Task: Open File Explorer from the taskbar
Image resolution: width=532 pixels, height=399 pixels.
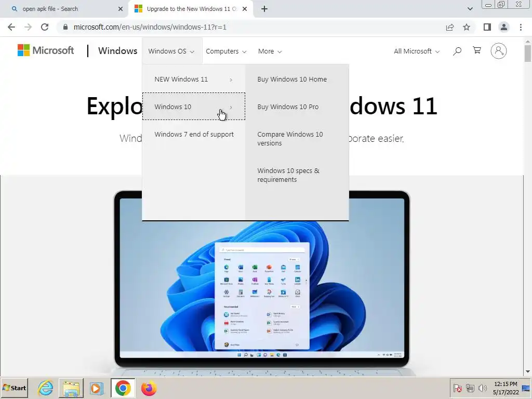Action: pyautogui.click(x=71, y=388)
